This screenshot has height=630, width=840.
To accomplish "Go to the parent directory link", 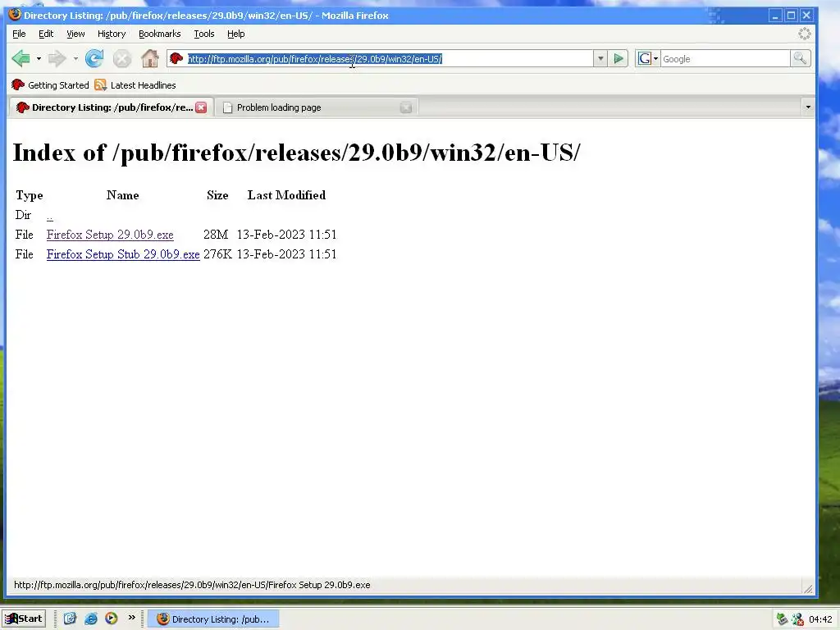I will 50,216.
